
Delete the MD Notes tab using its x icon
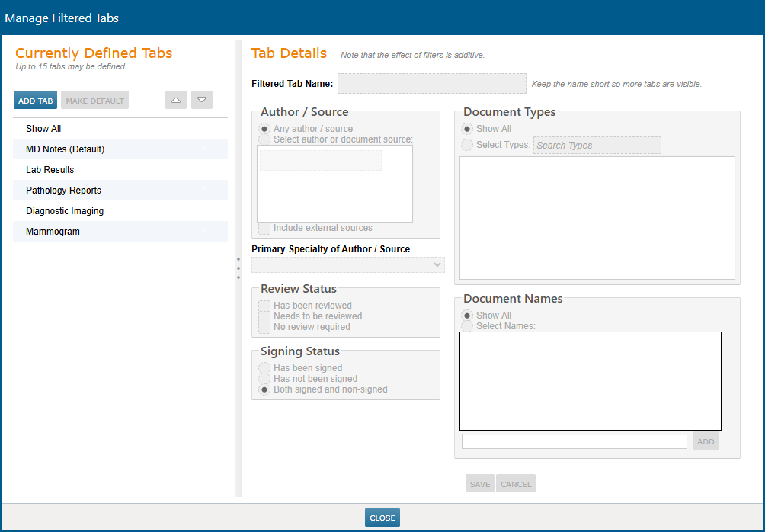pyautogui.click(x=204, y=149)
